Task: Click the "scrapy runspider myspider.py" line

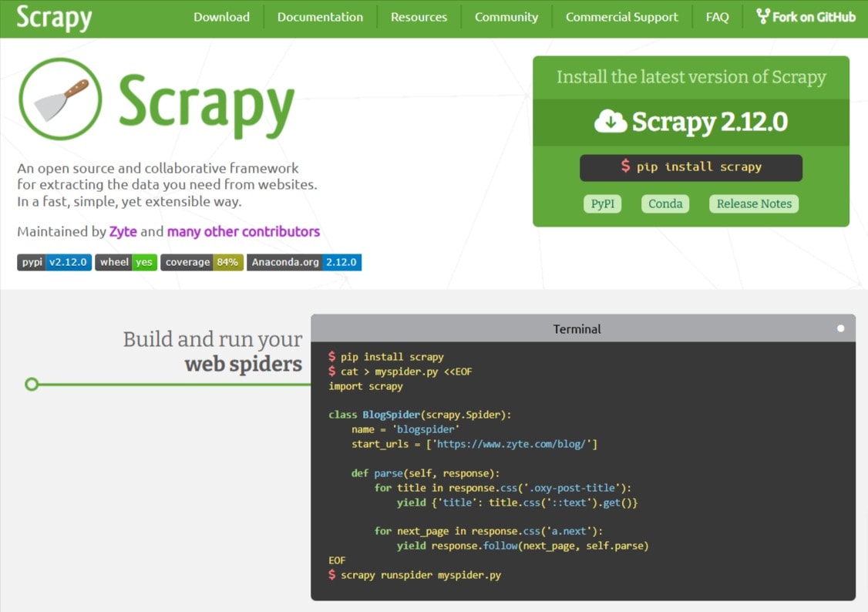Action: coord(415,575)
